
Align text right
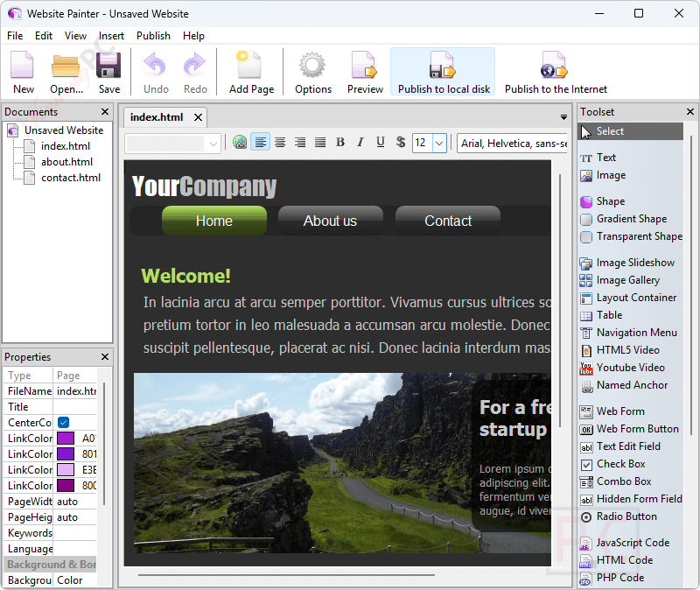coord(300,143)
